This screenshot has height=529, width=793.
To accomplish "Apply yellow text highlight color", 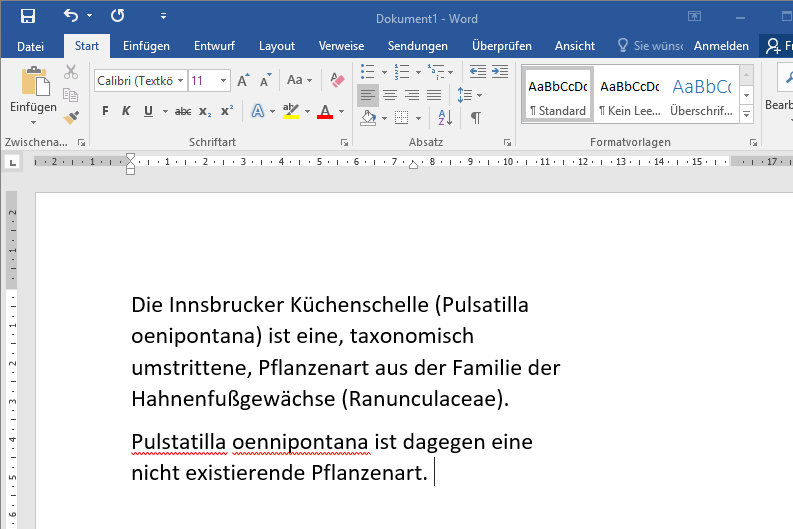I will point(291,111).
